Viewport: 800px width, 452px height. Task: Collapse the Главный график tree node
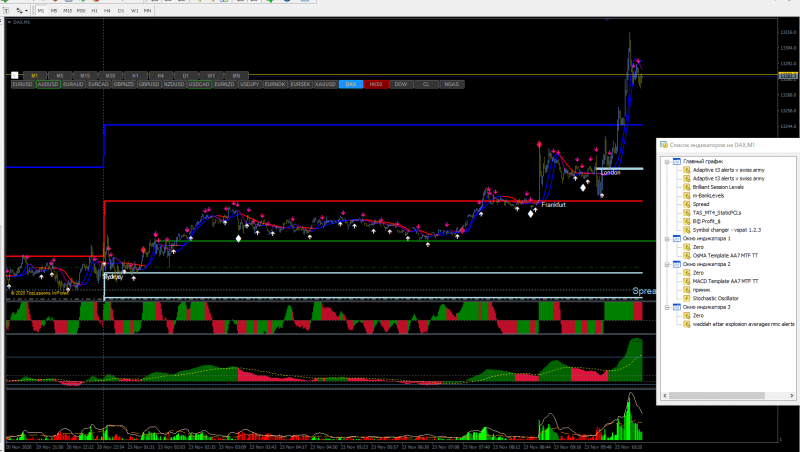[x=667, y=162]
